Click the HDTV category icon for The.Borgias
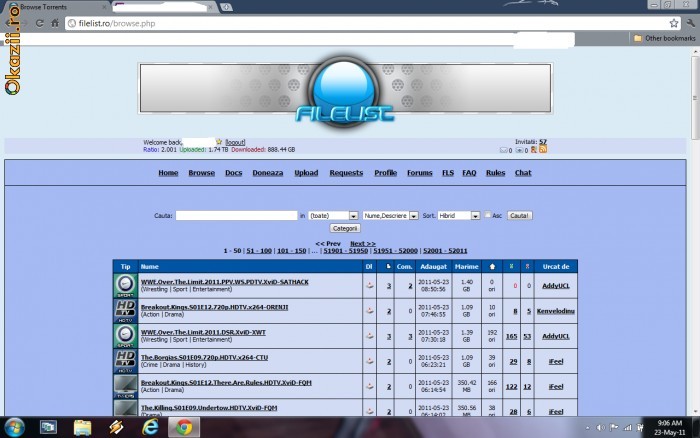 click(x=126, y=360)
